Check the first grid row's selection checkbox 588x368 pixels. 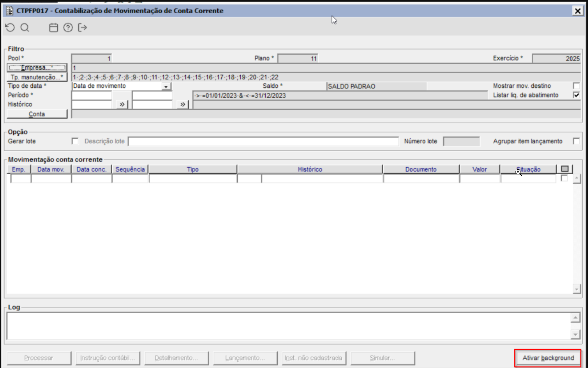pyautogui.click(x=564, y=178)
